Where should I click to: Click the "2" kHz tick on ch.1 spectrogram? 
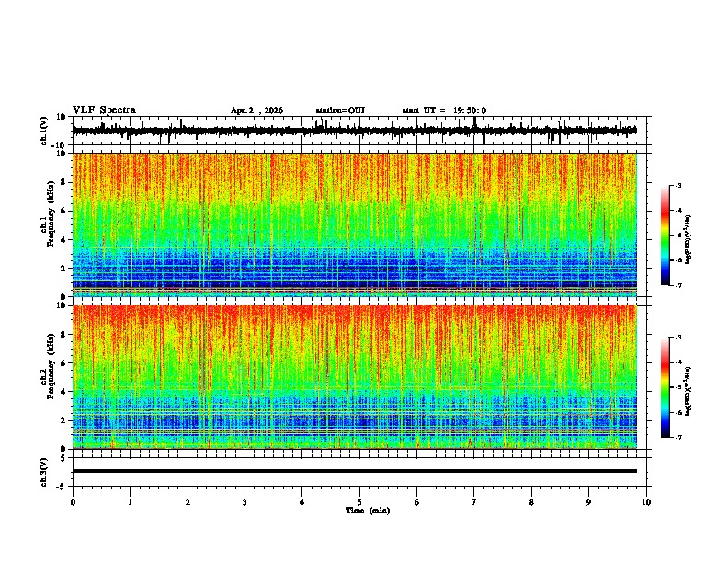click(63, 268)
